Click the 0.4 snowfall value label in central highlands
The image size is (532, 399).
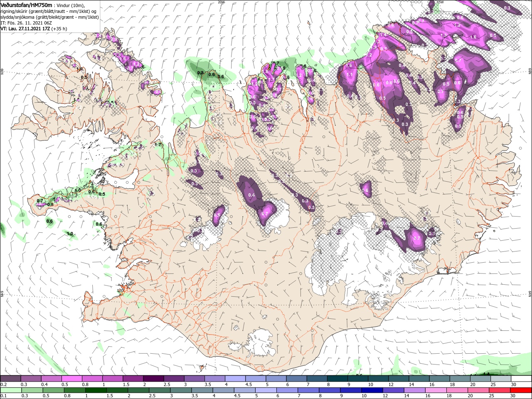[x=251, y=195]
